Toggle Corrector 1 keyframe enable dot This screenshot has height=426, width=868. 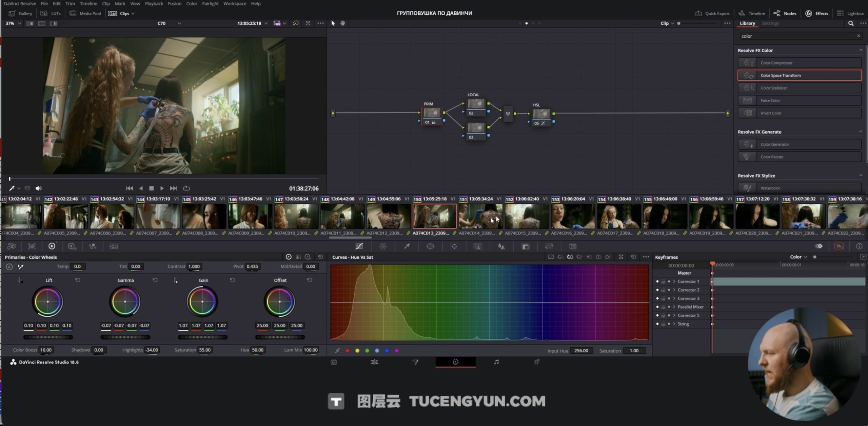pyautogui.click(x=657, y=281)
